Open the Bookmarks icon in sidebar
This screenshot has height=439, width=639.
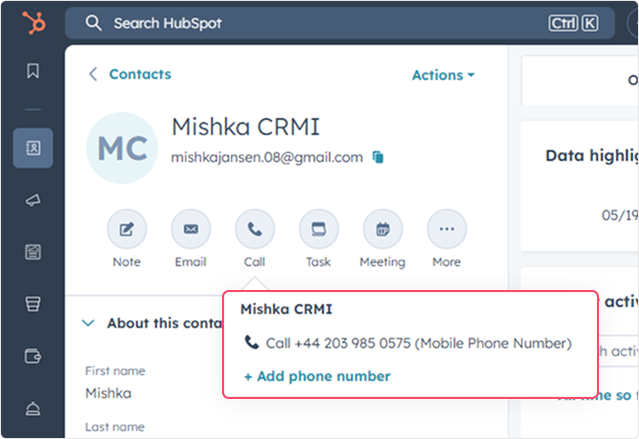[33, 71]
